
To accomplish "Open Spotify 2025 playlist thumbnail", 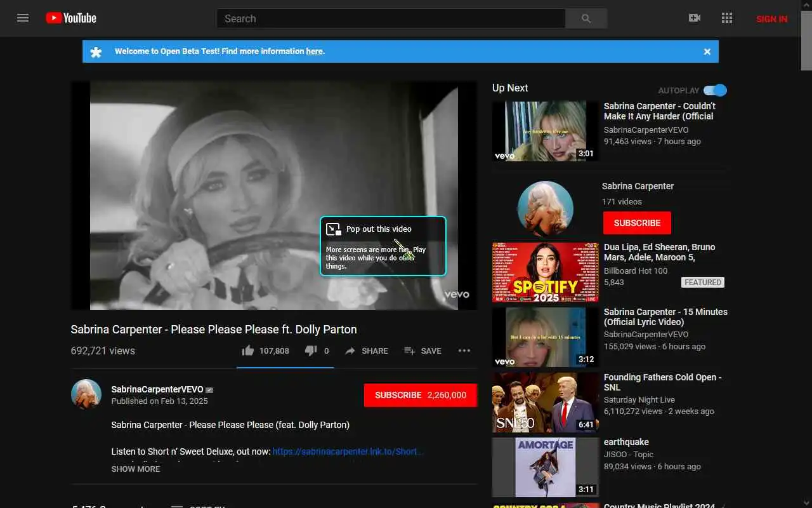I will point(546,272).
